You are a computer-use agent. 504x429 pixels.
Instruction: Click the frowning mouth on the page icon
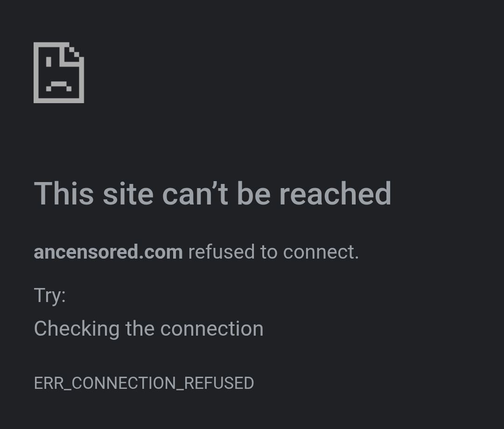pos(59,86)
